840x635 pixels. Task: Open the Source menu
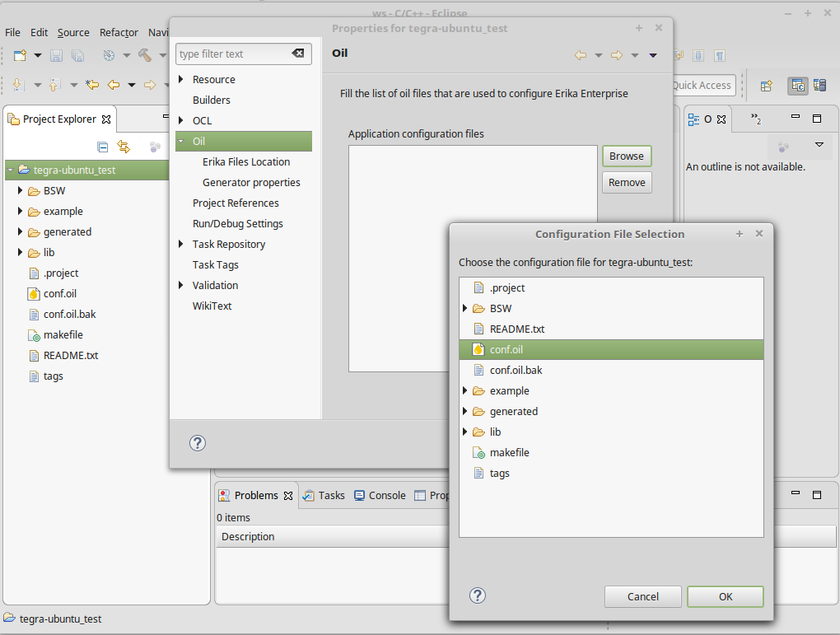pyautogui.click(x=73, y=33)
